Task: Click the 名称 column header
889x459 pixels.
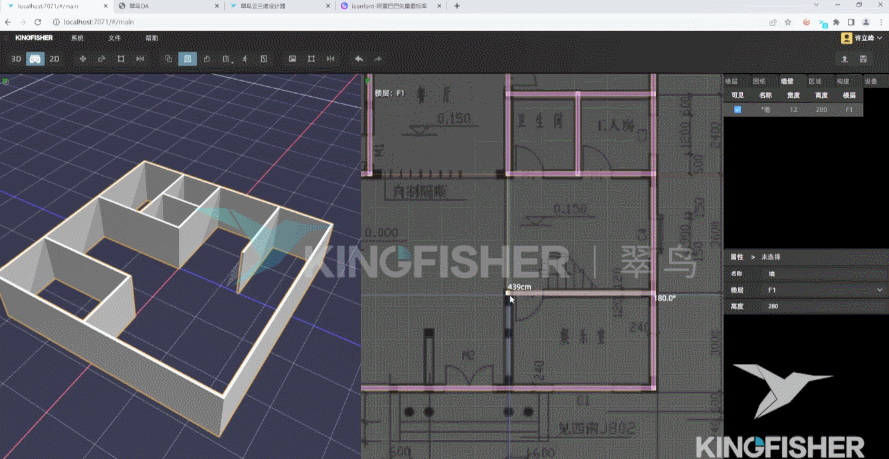Action: pyautogui.click(x=765, y=95)
